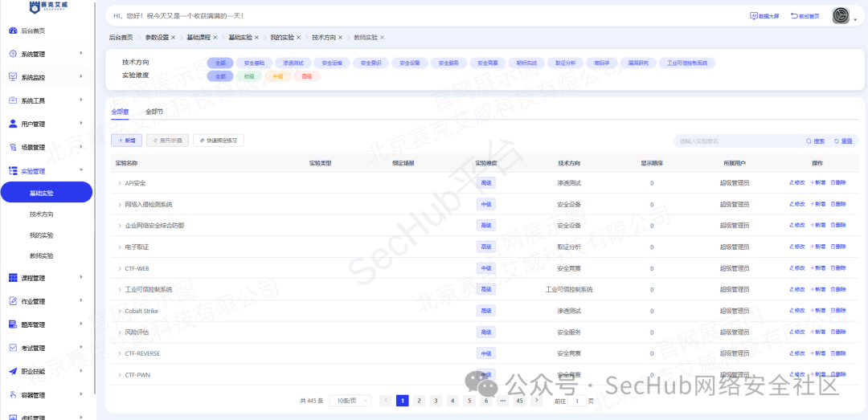
Task: Expand the API安全 experiment row
Action: 119,183
